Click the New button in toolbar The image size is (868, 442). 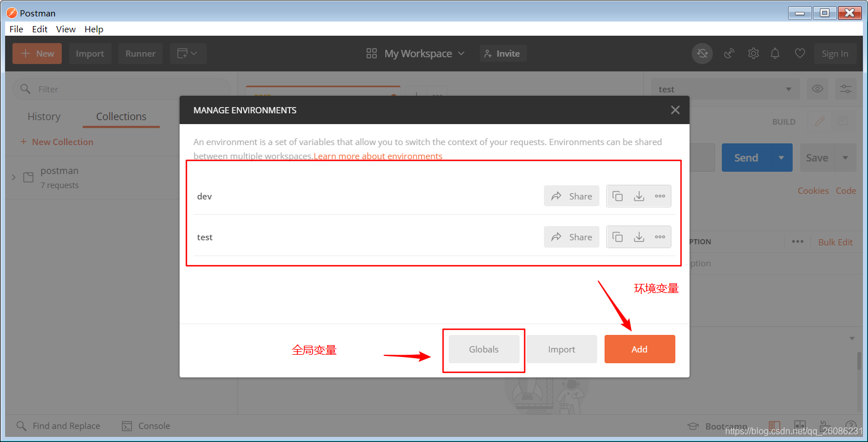pyautogui.click(x=37, y=54)
